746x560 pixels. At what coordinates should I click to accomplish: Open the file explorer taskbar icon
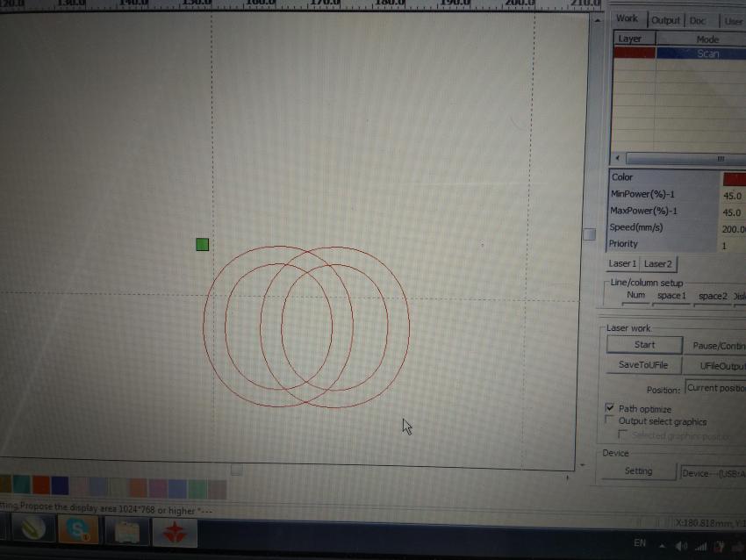click(127, 531)
